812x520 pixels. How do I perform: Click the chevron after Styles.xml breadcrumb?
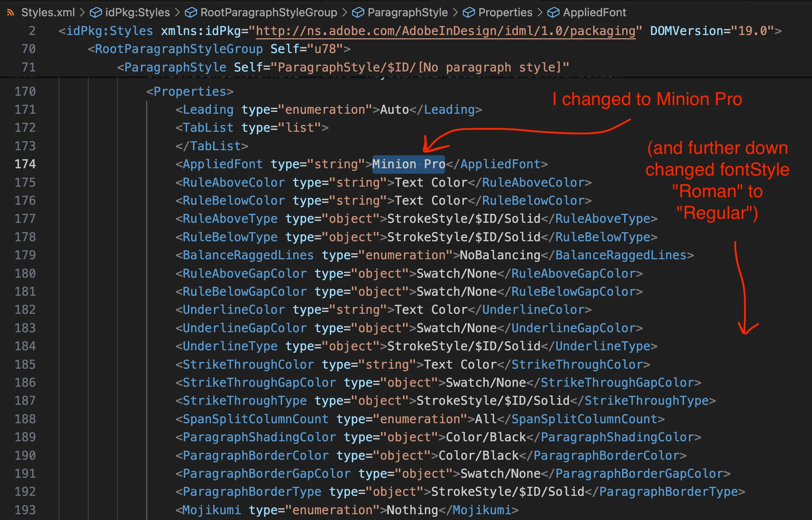pos(82,13)
